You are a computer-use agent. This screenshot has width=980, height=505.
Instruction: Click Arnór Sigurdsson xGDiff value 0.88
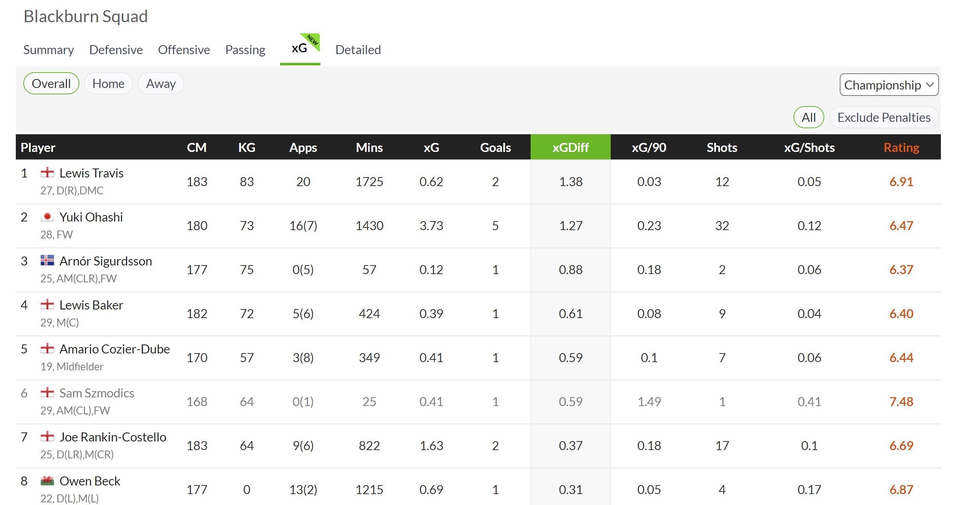point(570,270)
